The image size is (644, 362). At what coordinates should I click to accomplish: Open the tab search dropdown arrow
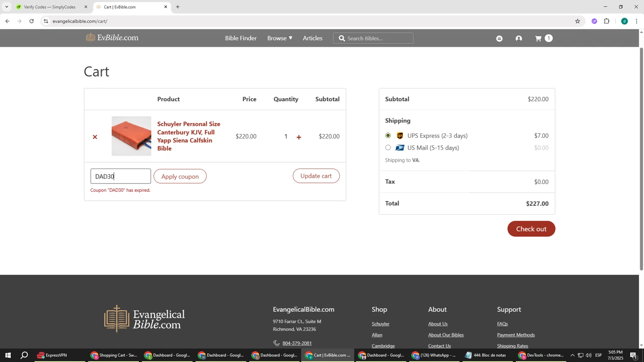pos(6,7)
